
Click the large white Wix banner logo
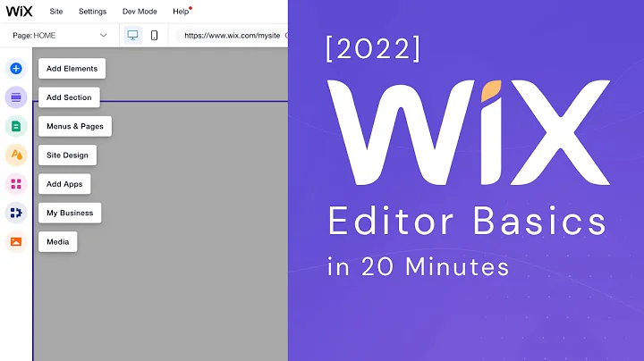coord(469,132)
